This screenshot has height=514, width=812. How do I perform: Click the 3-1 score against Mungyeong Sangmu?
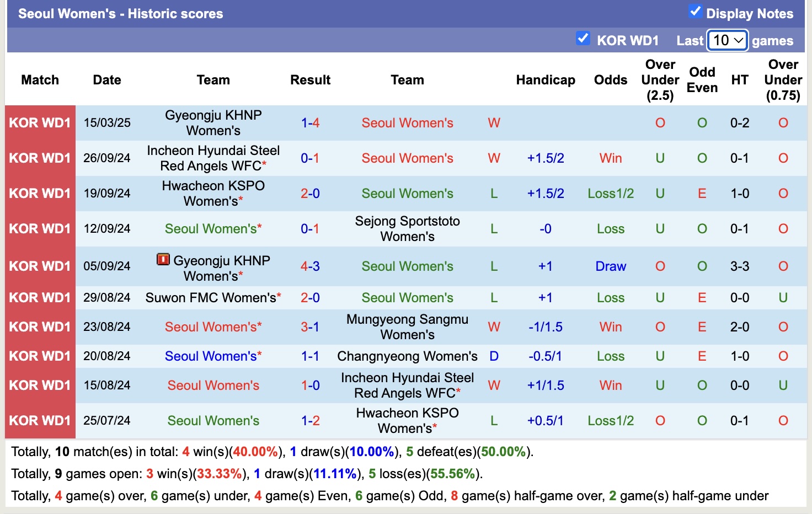310,326
